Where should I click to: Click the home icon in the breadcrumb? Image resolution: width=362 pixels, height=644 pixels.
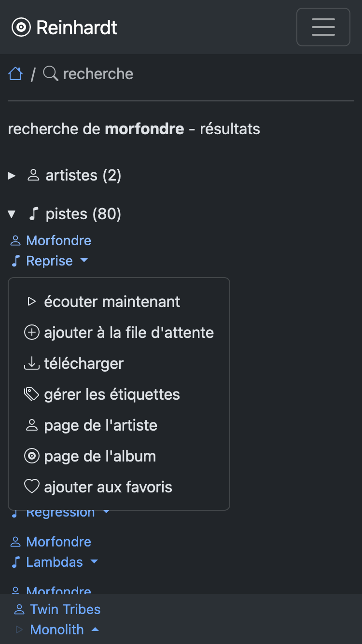pos(15,74)
